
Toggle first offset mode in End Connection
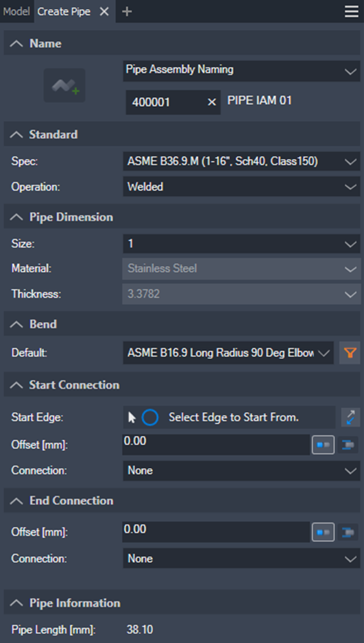324,532
